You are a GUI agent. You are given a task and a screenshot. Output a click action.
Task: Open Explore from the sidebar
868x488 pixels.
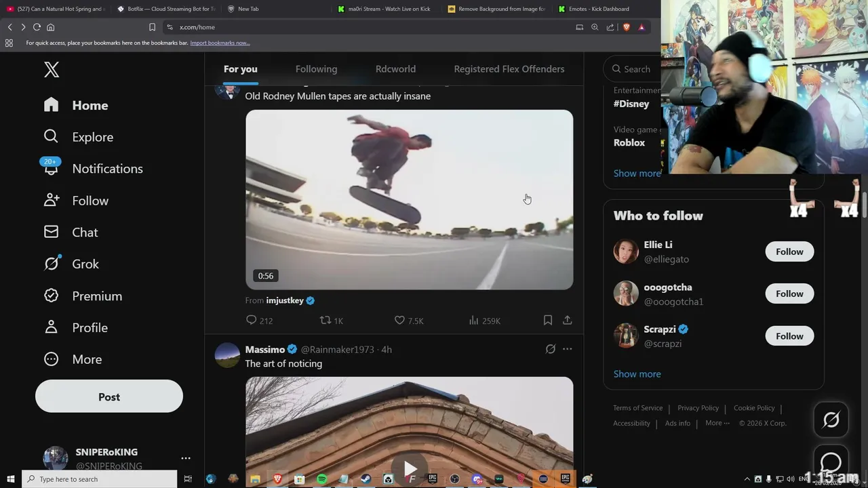(78, 137)
